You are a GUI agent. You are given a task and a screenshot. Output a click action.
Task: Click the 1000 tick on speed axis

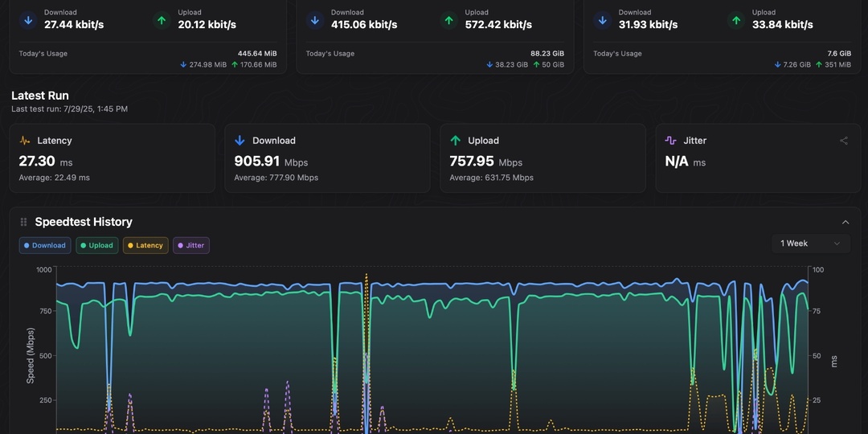(x=43, y=269)
